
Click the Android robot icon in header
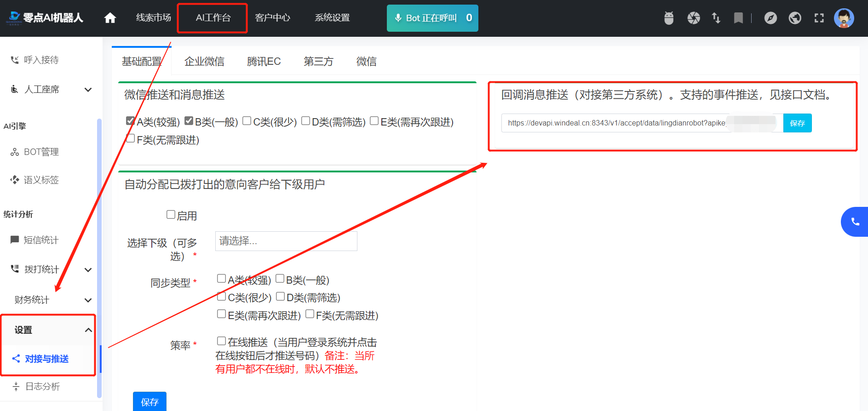pos(669,18)
